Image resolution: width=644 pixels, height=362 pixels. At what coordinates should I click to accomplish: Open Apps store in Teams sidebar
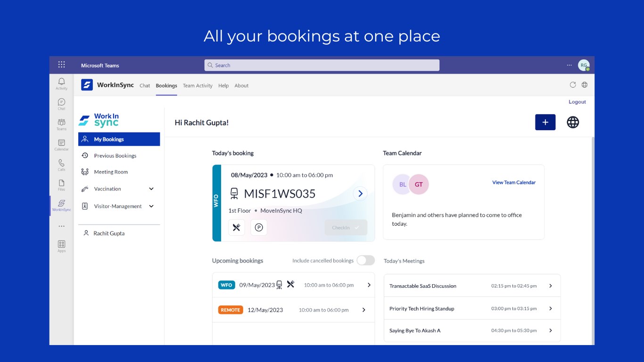pos(62,247)
